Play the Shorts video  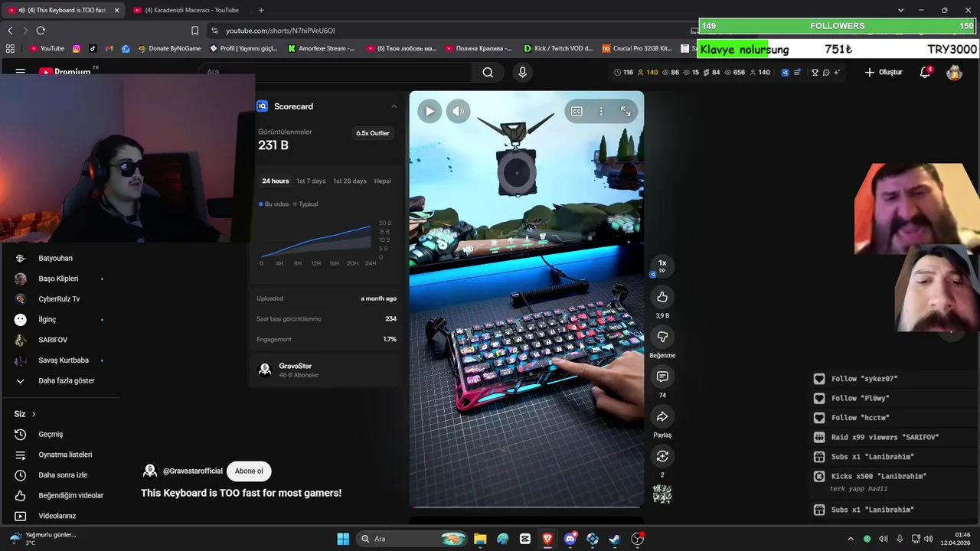(x=430, y=111)
